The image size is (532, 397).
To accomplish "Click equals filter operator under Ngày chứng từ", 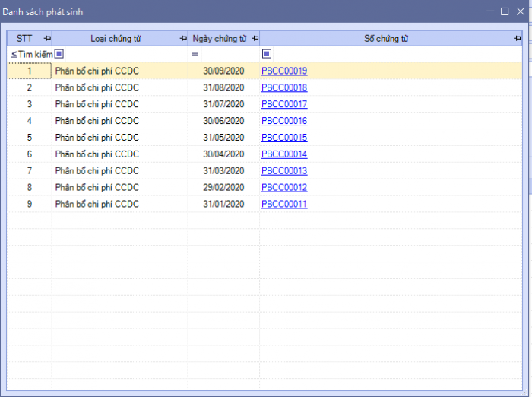I will pos(195,54).
